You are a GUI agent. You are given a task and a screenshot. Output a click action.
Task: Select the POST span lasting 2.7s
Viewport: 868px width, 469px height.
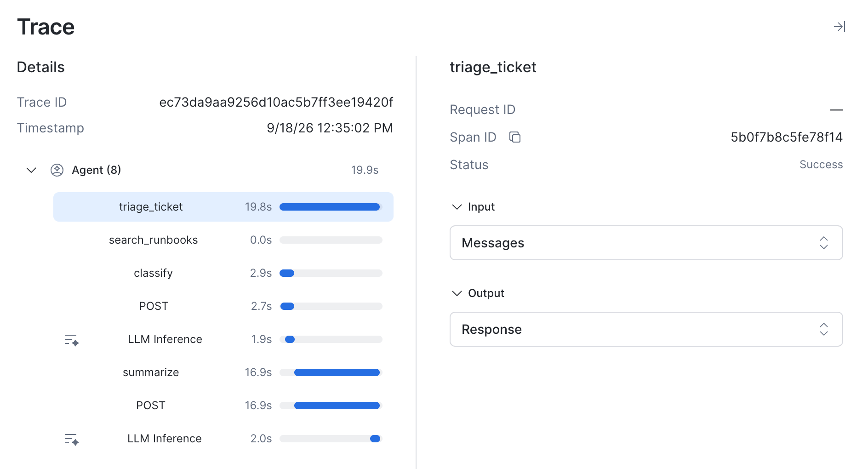[223, 306]
